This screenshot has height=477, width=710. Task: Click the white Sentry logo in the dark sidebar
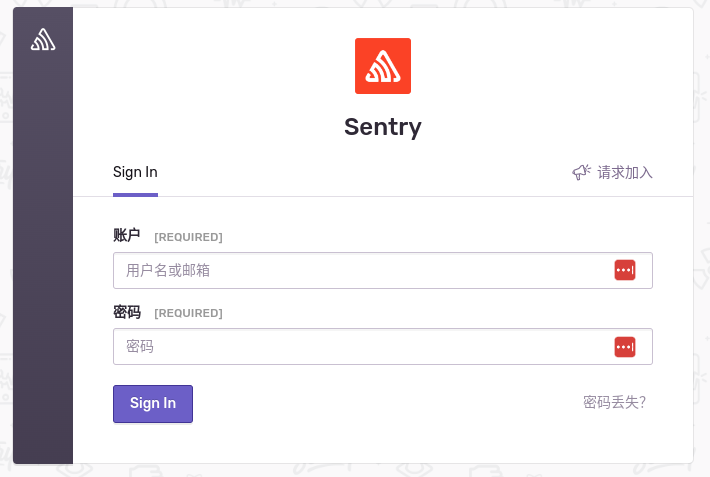pyautogui.click(x=43, y=39)
